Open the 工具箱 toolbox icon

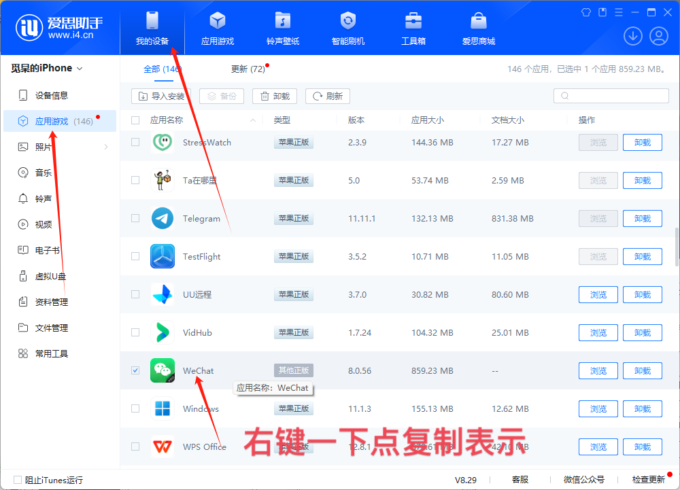pyautogui.click(x=413, y=21)
